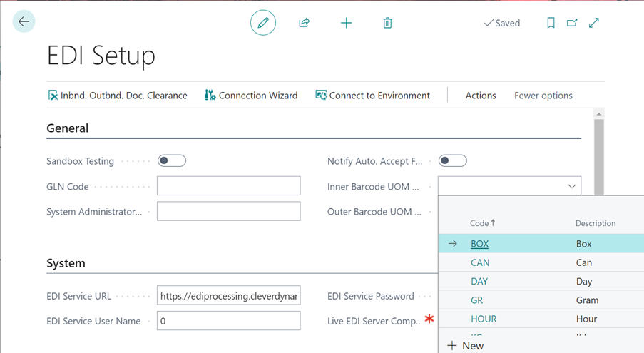This screenshot has height=353, width=644.
Task: Click the Description column header
Action: pyautogui.click(x=595, y=223)
